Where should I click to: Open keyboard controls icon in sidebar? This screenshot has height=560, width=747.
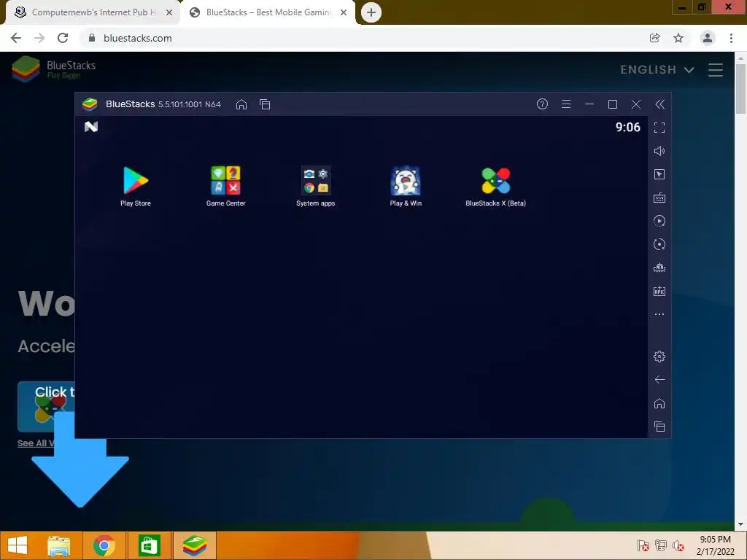659,198
